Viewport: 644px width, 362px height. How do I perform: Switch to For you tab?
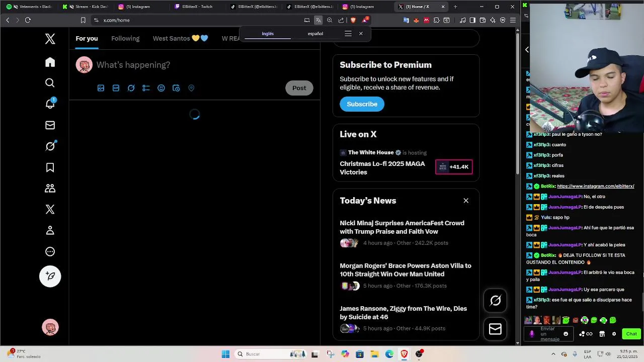[87, 38]
